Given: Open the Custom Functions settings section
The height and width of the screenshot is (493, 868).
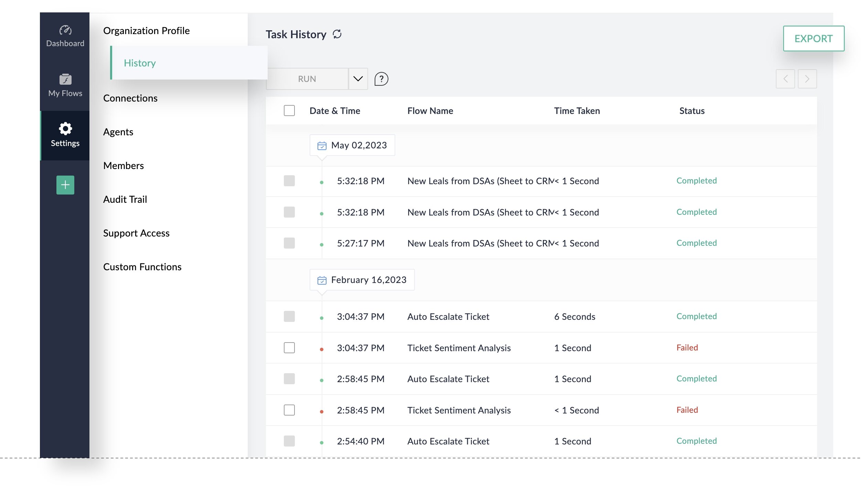Looking at the screenshot, I should tap(142, 267).
